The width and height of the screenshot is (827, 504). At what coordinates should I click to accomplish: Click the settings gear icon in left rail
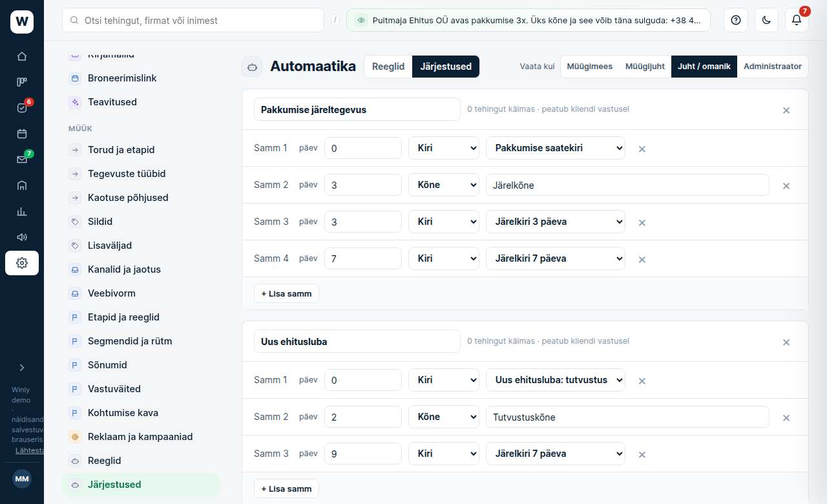pos(22,263)
